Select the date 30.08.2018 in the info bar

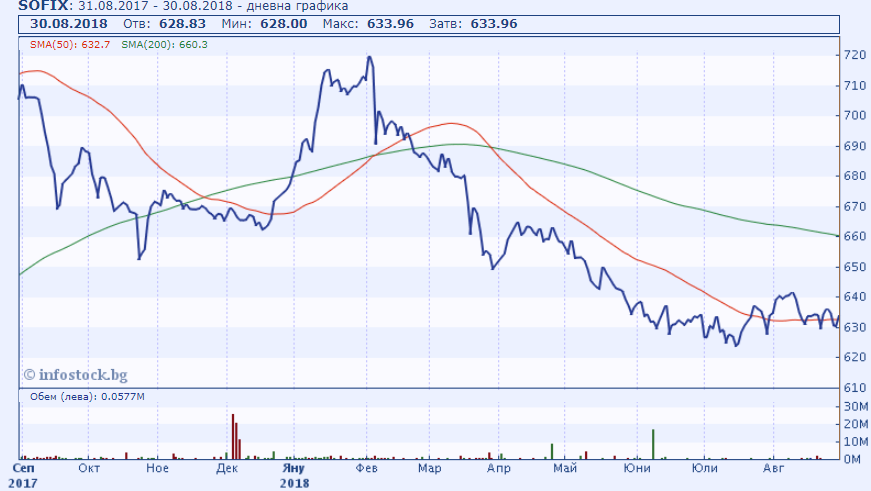point(69,24)
